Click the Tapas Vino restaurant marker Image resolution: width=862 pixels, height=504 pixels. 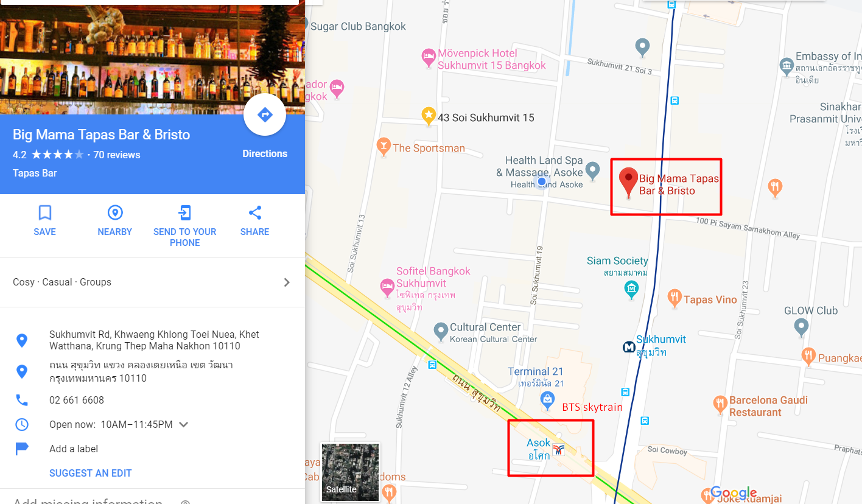(x=674, y=298)
